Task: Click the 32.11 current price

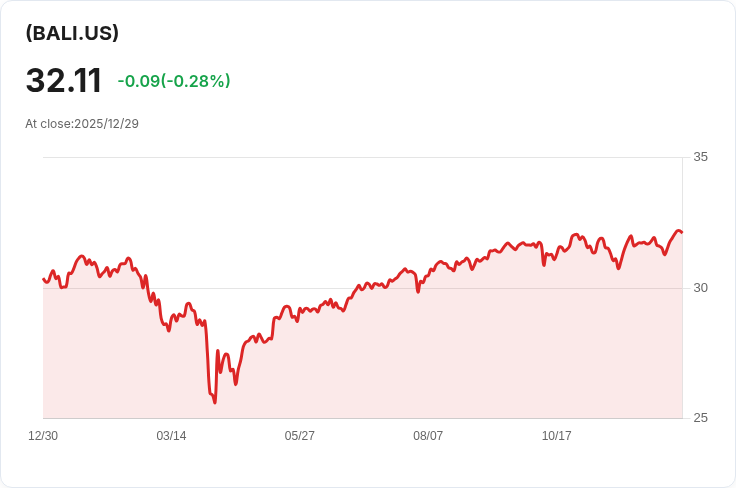Action: (x=64, y=81)
